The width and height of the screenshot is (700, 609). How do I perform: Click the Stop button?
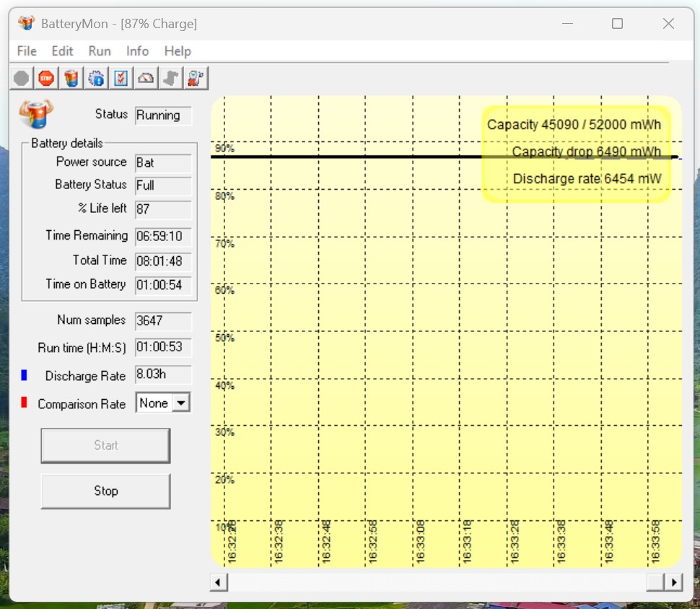105,491
